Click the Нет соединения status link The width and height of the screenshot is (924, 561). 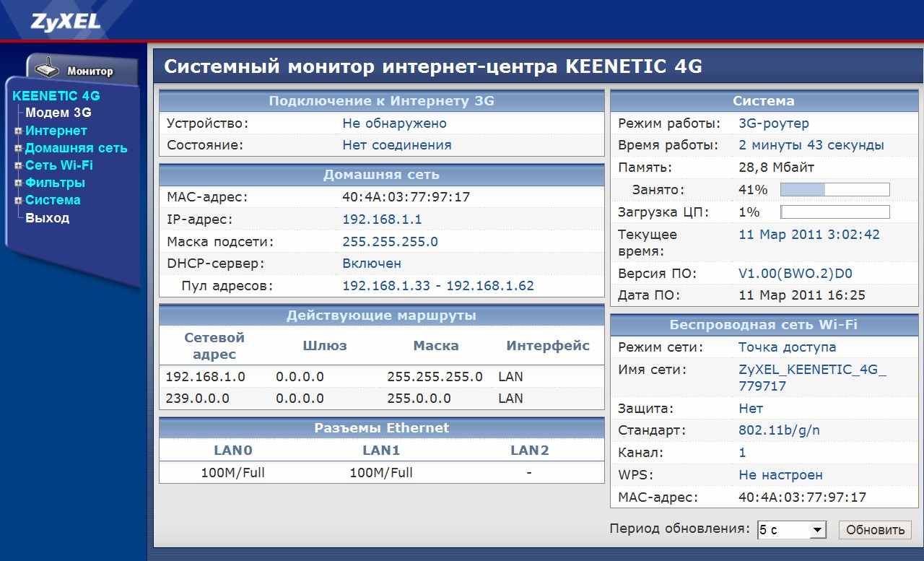(397, 145)
